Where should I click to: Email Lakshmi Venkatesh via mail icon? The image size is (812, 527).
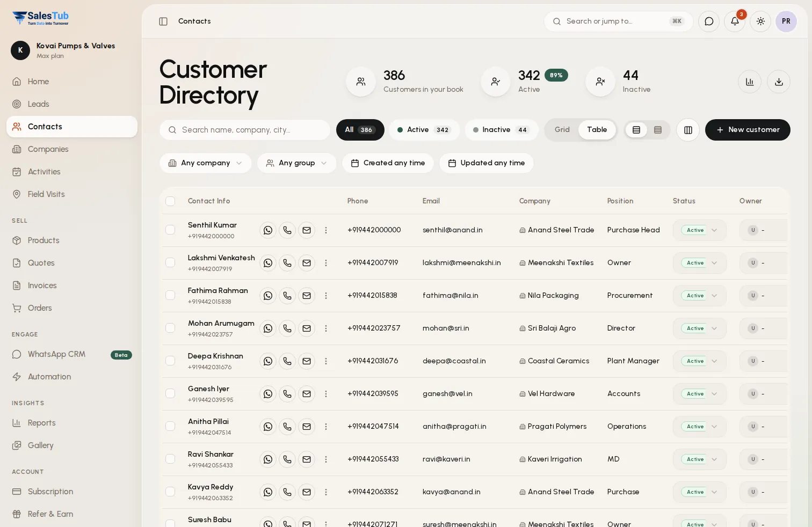click(x=307, y=263)
